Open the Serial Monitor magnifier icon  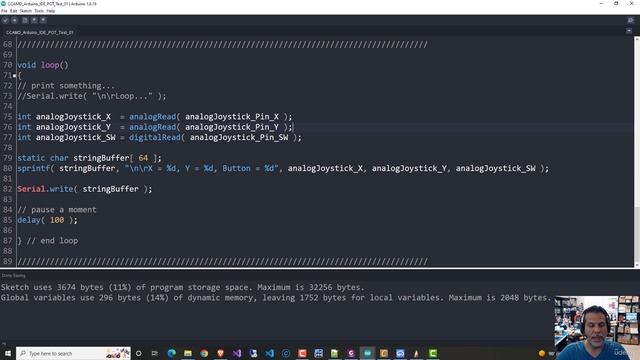coord(631,20)
